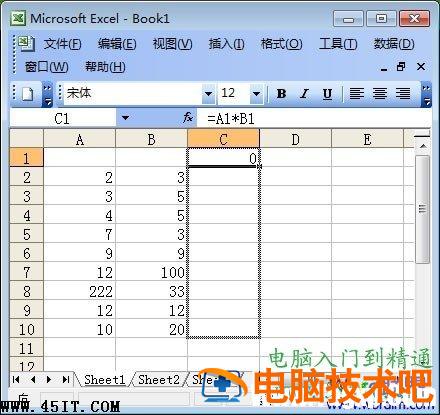Open the 视图(V) menu
The image size is (440, 415).
[x=172, y=44]
